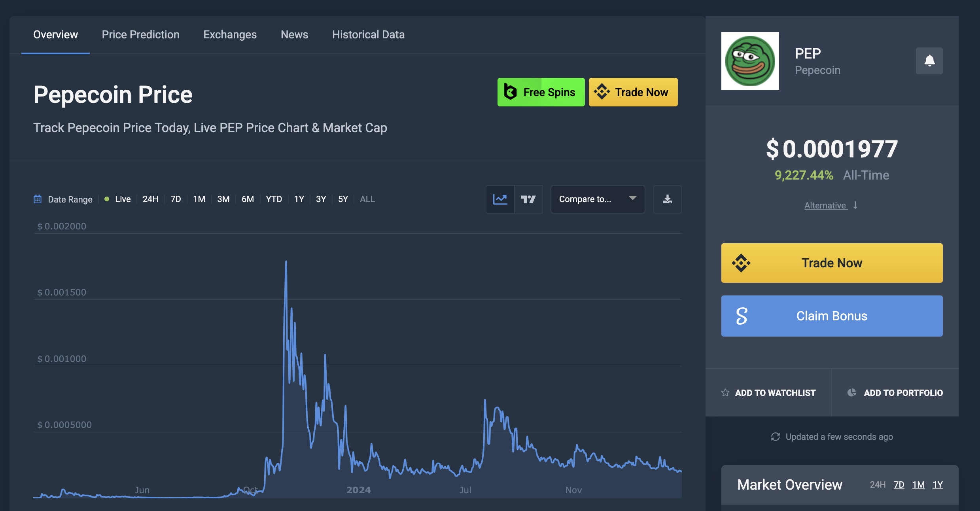Select 7D in Market Overview

899,485
